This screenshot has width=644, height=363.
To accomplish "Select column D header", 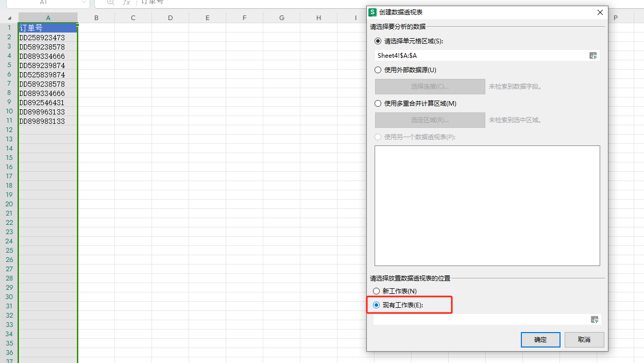I will click(x=170, y=18).
